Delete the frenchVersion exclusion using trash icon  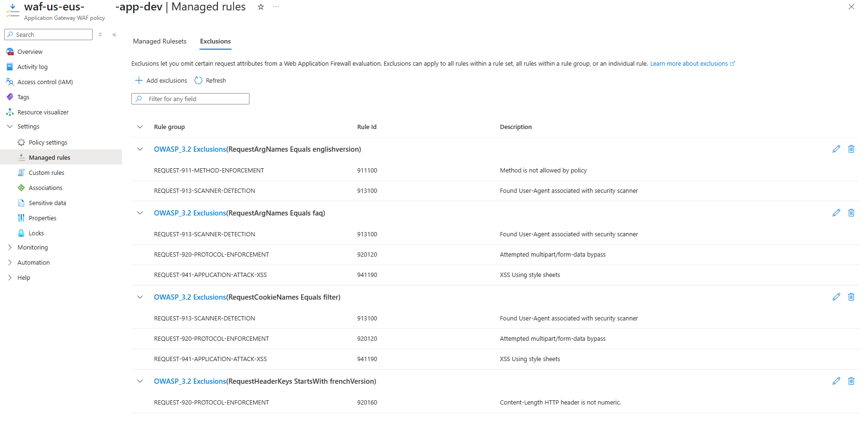[x=851, y=381]
